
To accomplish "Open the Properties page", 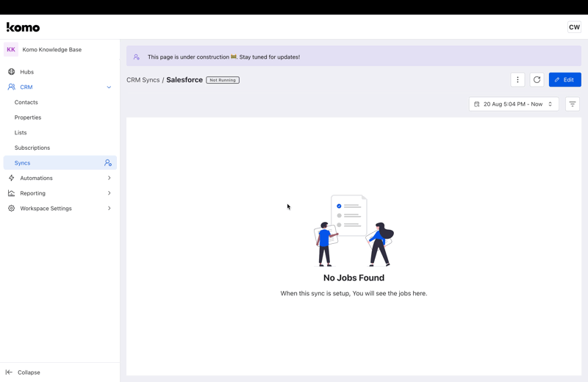I will [x=28, y=118].
